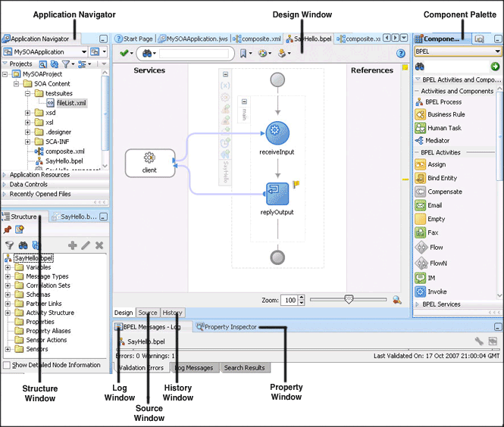Screen dimensions: 504x427
Task: Choose the Compensate activity
Action: pos(439,192)
